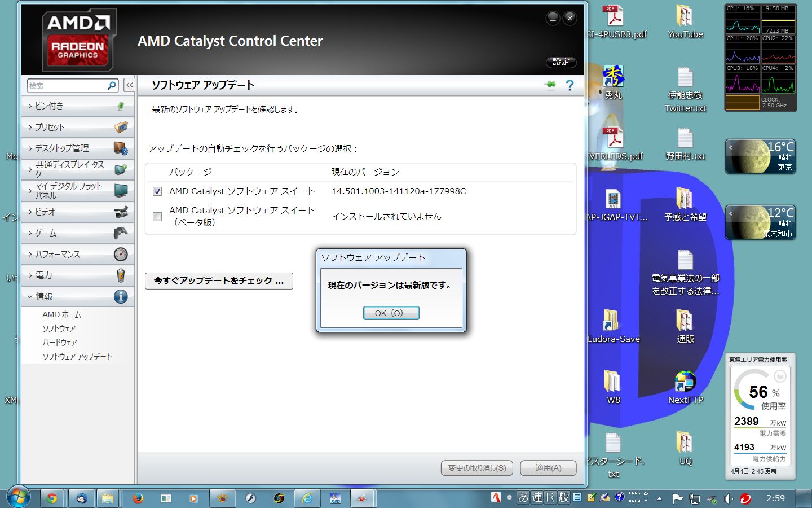This screenshot has height=508, width=812.
Task: Click the search magnifier icon
Action: click(112, 86)
